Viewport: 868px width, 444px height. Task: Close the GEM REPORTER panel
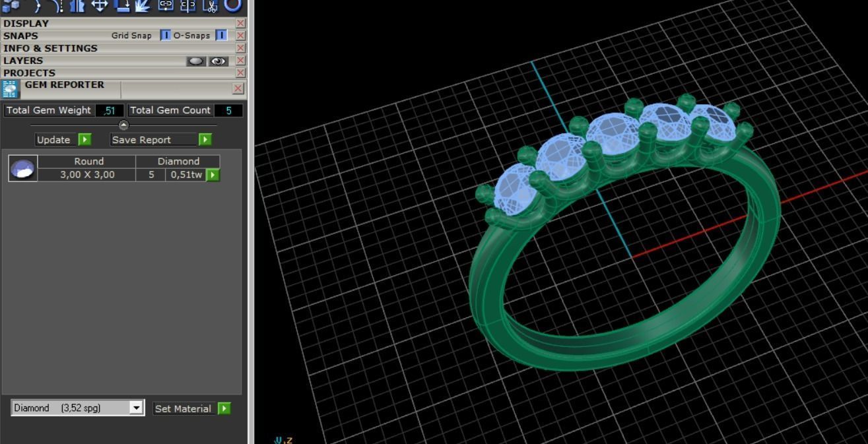pyautogui.click(x=238, y=88)
